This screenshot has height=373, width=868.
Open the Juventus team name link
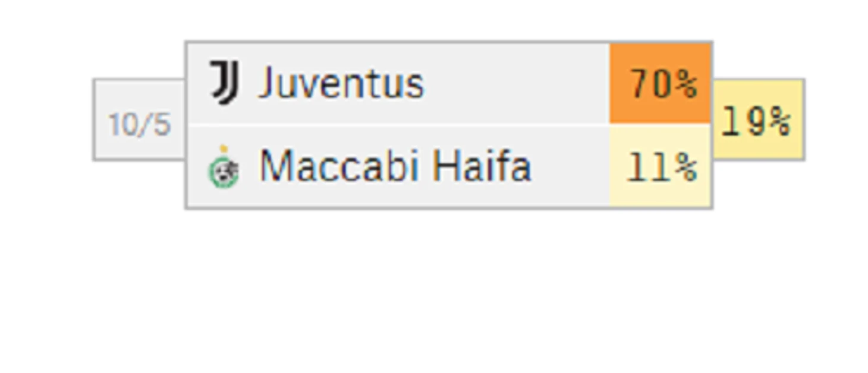pyautogui.click(x=341, y=83)
